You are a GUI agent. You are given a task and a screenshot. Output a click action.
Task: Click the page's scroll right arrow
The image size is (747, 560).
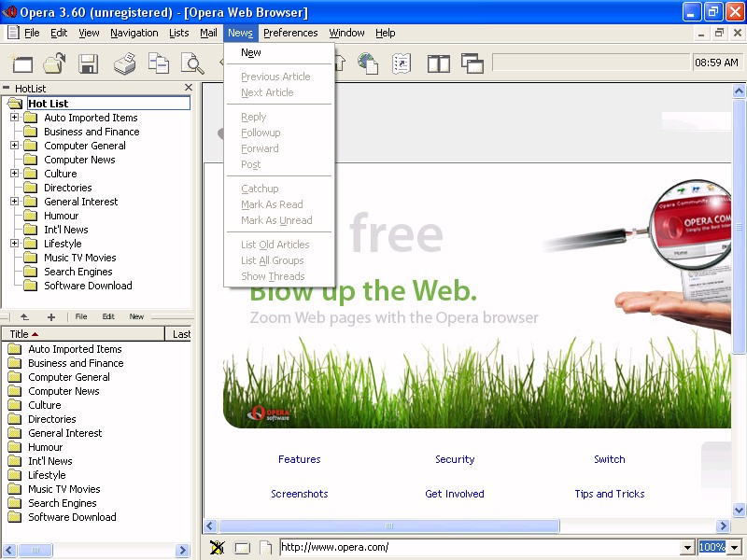pyautogui.click(x=723, y=526)
